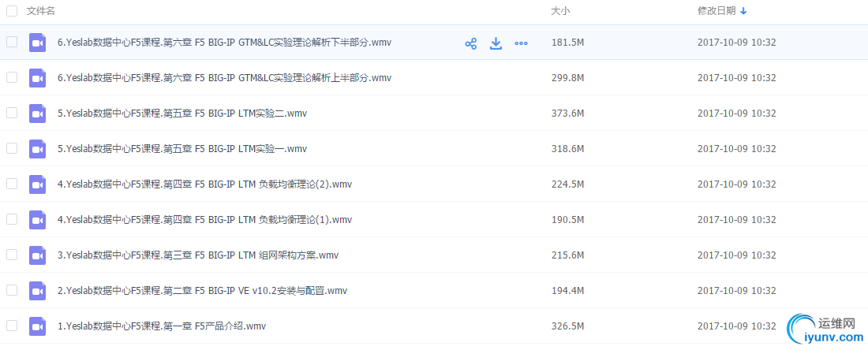Click video icon of LTM实验二.wmv
This screenshot has height=350, width=868.
click(x=37, y=114)
